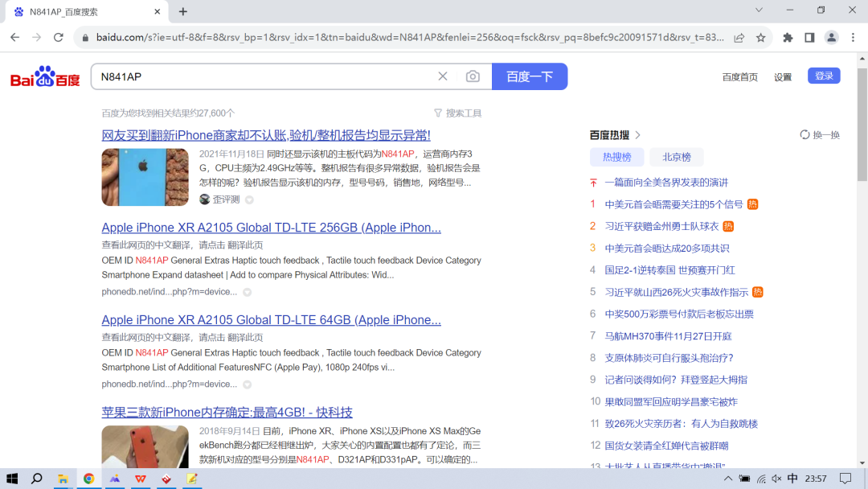Expand arrow next to 歪评测
The image size is (868, 489).
coord(250,200)
